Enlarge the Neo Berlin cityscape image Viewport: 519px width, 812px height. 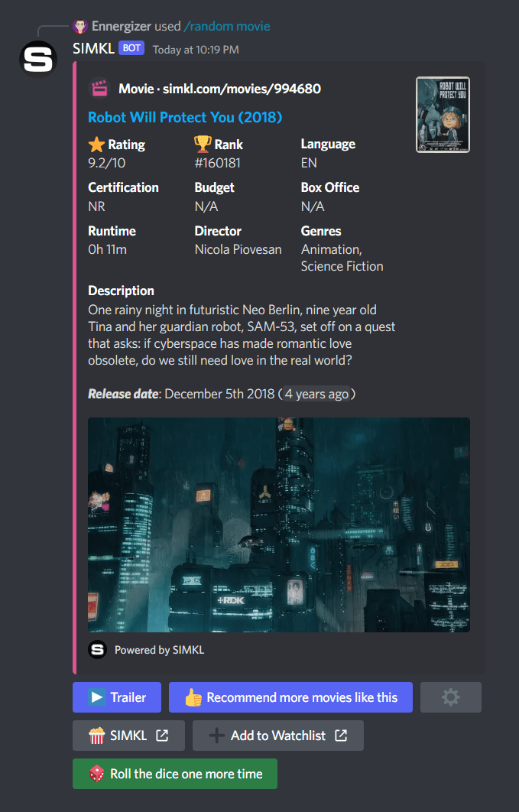(279, 525)
